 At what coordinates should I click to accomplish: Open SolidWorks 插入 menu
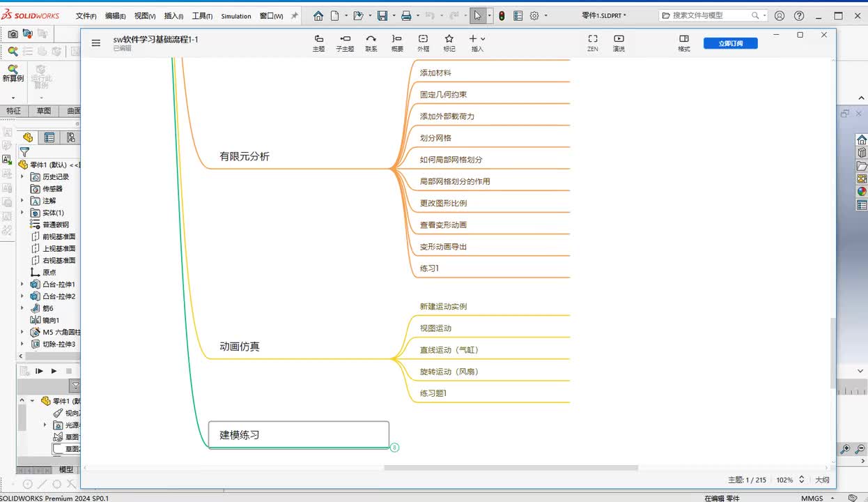point(173,16)
